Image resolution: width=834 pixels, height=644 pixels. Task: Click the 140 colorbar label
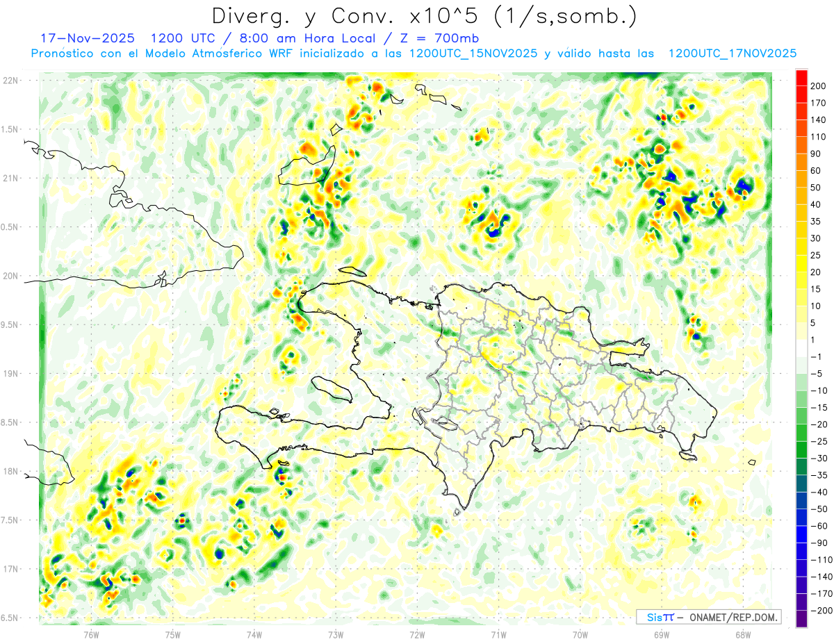819,120
